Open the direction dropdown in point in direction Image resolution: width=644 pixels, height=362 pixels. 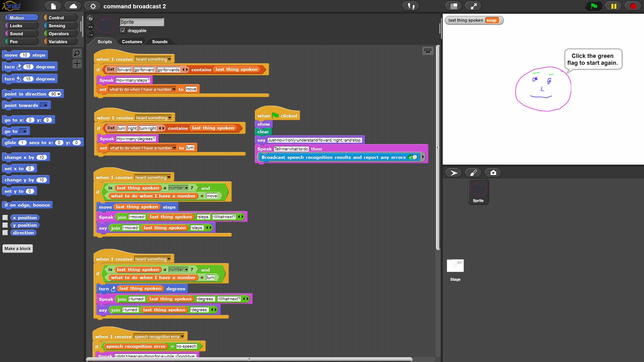tap(58, 94)
